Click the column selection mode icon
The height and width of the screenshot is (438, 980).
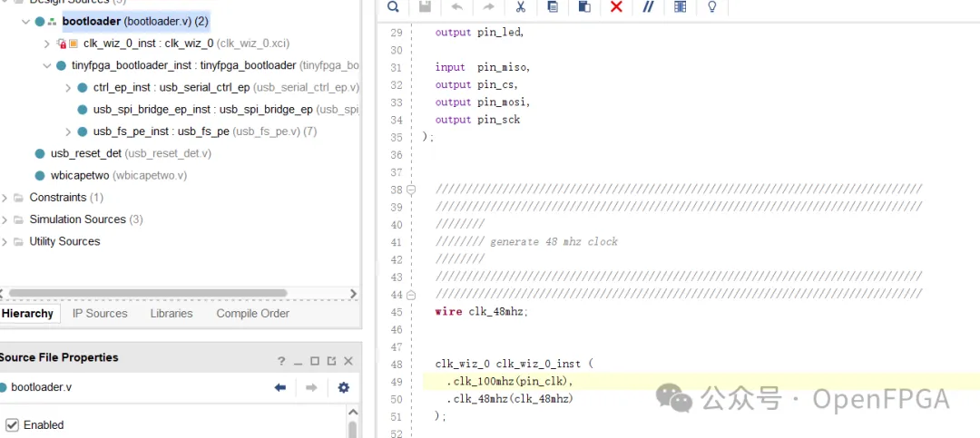tap(681, 7)
